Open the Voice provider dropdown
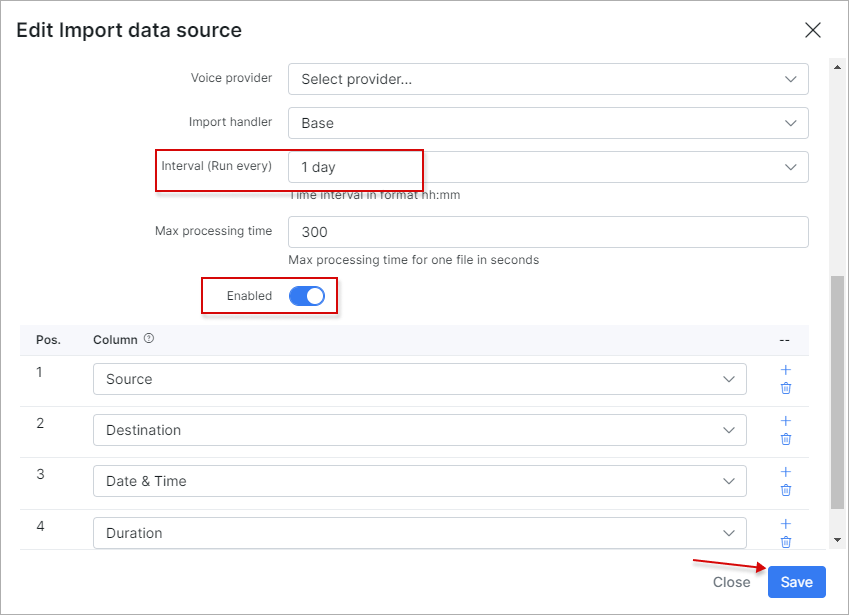This screenshot has height=615, width=849. [x=548, y=79]
